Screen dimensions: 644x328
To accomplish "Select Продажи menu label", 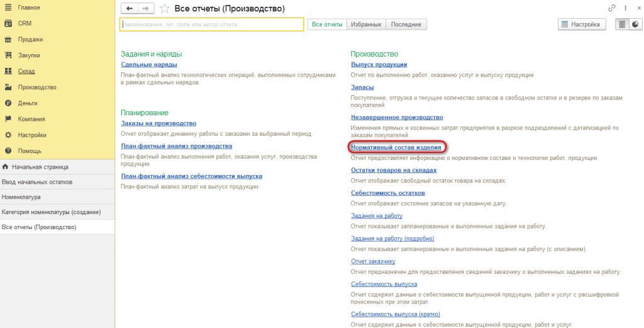I will pos(30,40).
